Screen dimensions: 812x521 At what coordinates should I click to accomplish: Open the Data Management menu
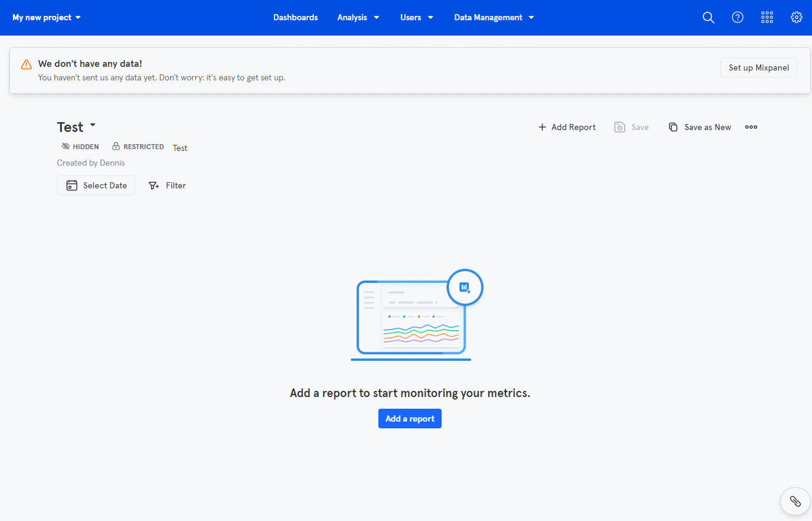494,18
